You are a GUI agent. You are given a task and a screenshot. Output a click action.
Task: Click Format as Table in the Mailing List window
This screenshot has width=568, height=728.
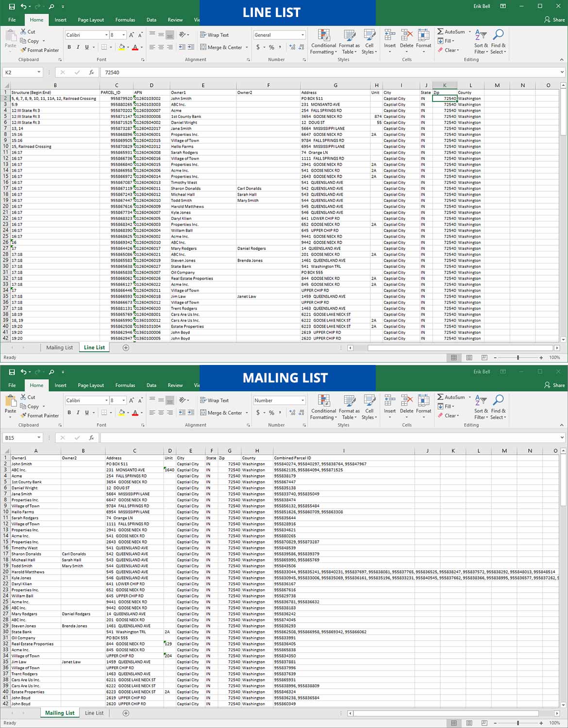(349, 407)
